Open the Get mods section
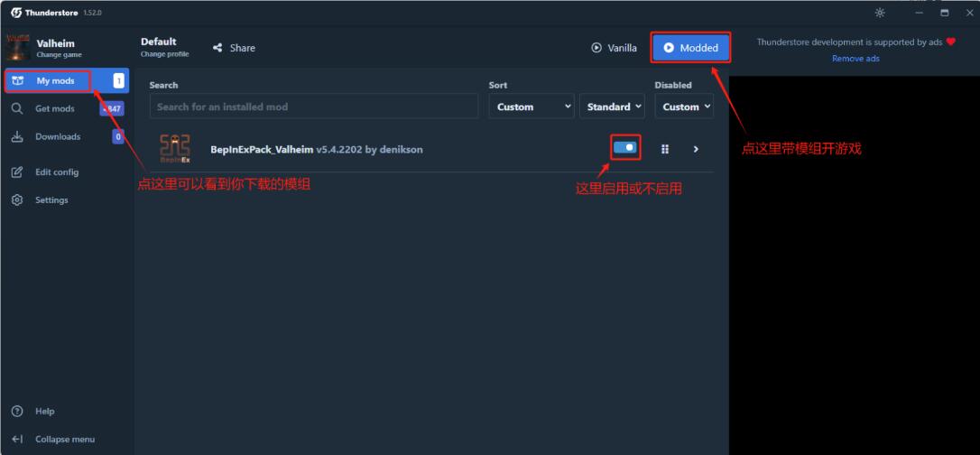Image resolution: width=980 pixels, height=455 pixels. click(x=66, y=108)
